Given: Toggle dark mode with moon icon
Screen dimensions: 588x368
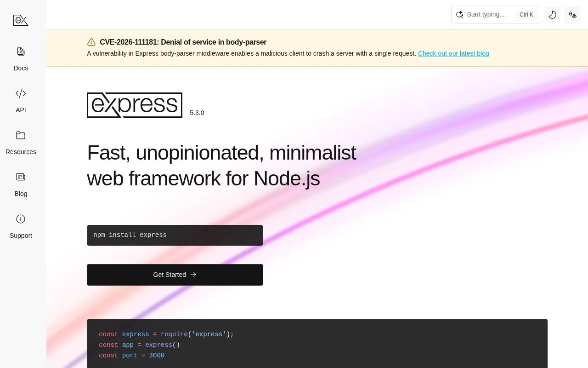Looking at the screenshot, I should (x=552, y=15).
